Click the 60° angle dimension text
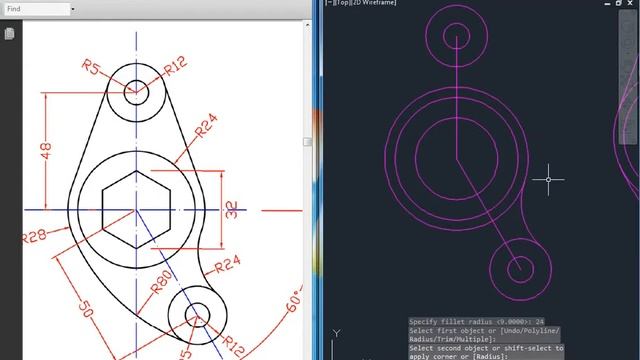The width and height of the screenshot is (640, 360). pos(294,301)
